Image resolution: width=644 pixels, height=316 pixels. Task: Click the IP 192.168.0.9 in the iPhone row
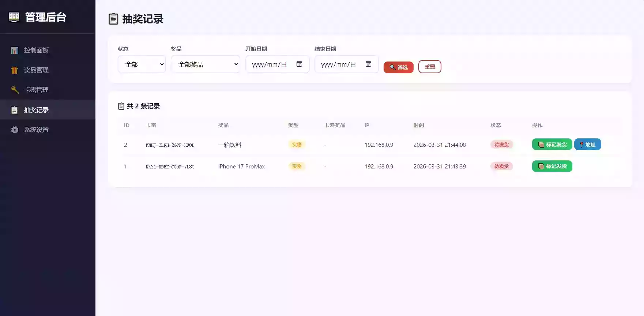click(x=379, y=166)
